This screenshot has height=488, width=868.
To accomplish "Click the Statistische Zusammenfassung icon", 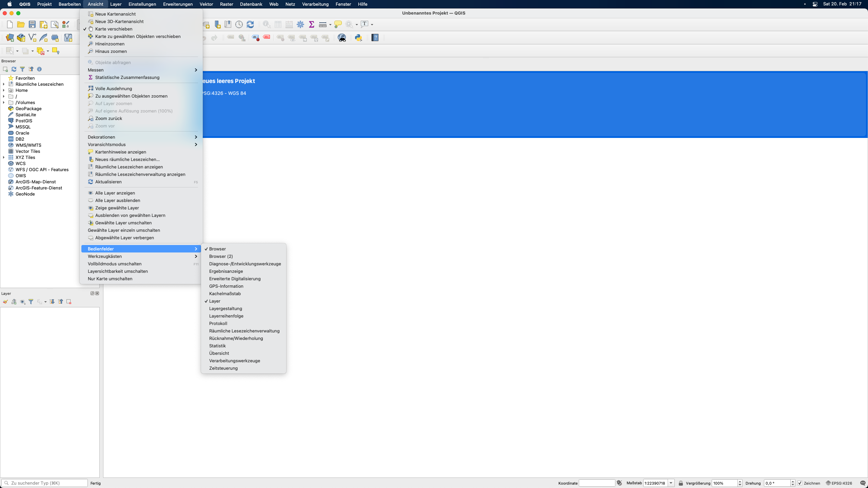I will (90, 78).
